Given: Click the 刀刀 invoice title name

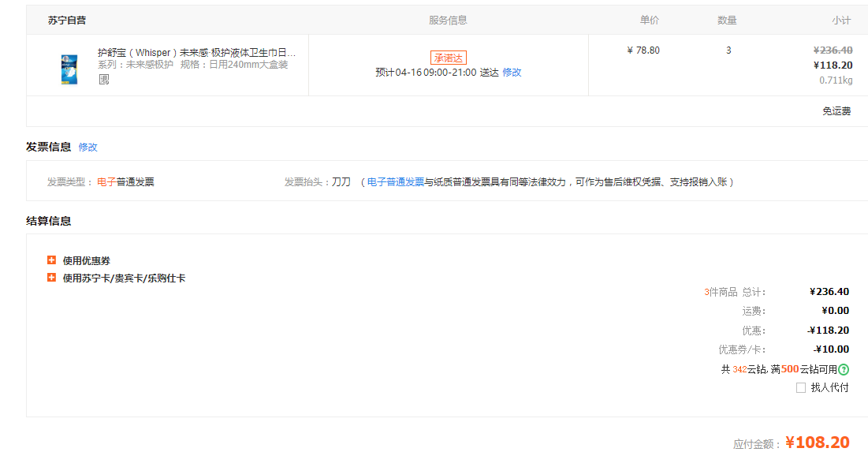Looking at the screenshot, I should (341, 181).
